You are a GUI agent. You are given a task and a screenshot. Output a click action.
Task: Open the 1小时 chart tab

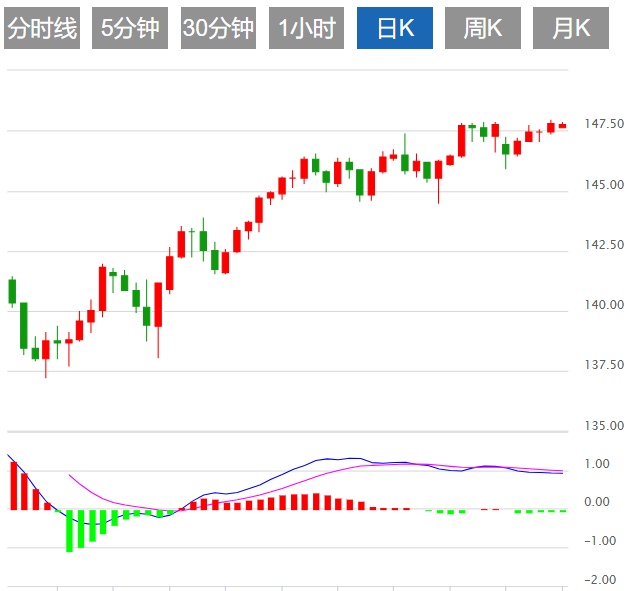306,28
